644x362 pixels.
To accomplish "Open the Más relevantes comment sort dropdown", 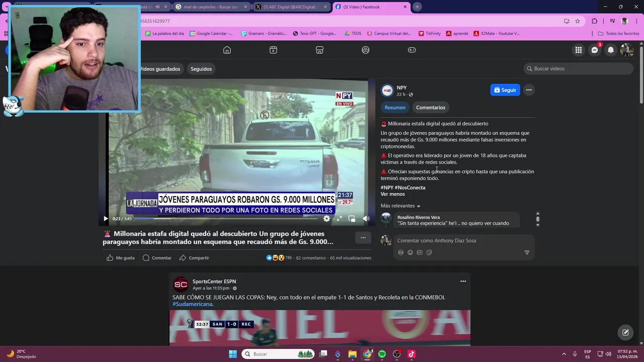I will click(400, 206).
